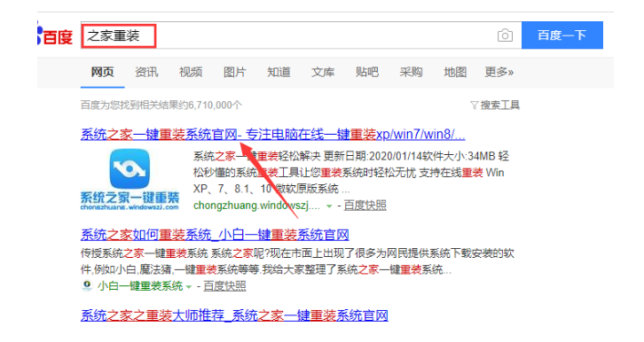The height and width of the screenshot is (342, 644).
Task: Click result count text 百度为您找到相关结果约6,710,000个
Action: [x=161, y=105]
